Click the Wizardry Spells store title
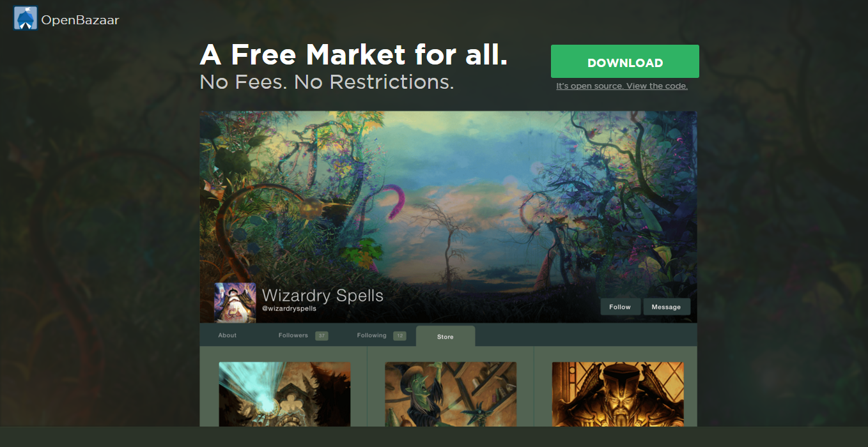This screenshot has width=868, height=447. click(x=323, y=296)
